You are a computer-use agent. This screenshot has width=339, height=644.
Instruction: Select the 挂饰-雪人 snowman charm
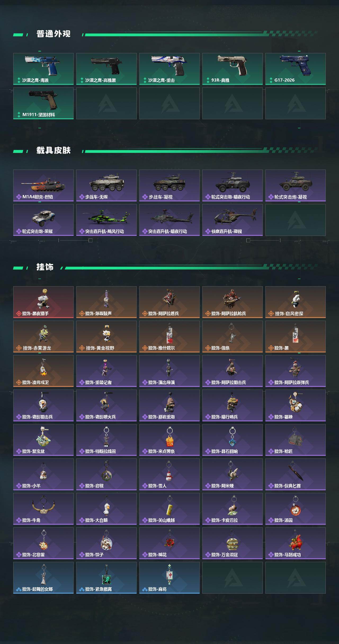pyautogui.click(x=169, y=474)
